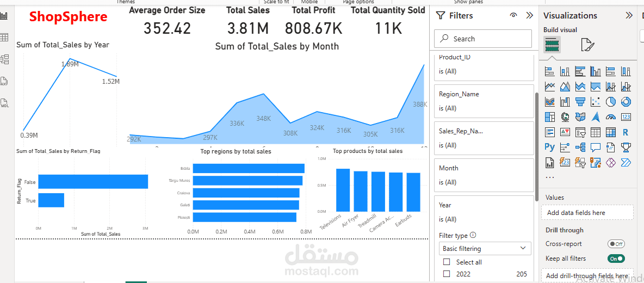Viewport: 644px width, 283px height.
Task: Switch to Report view in left sidebar
Action: (x=4, y=16)
